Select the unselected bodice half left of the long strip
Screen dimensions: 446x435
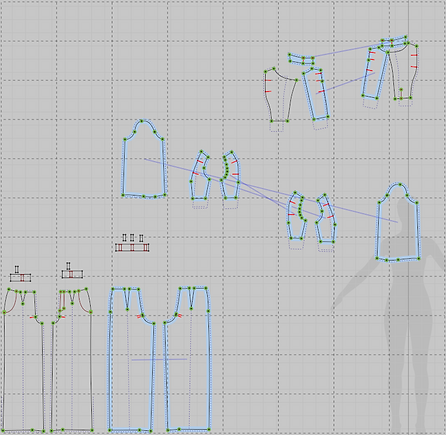point(281,95)
